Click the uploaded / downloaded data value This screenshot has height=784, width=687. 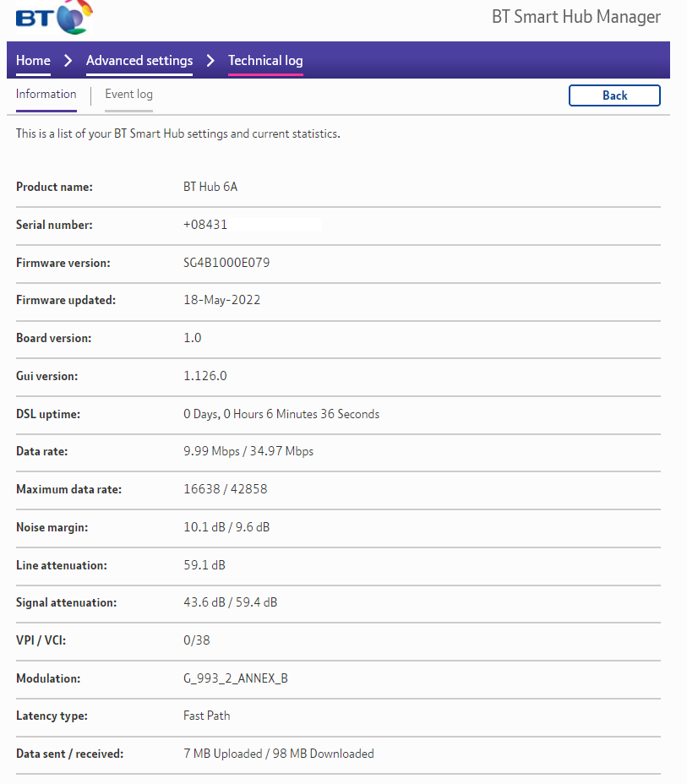(x=278, y=754)
